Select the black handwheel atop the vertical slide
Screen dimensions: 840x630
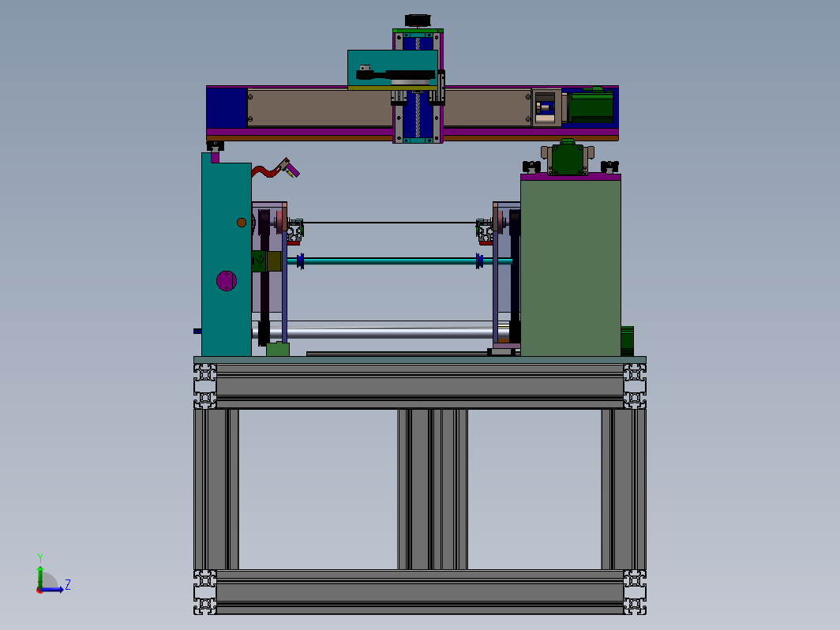click(418, 21)
